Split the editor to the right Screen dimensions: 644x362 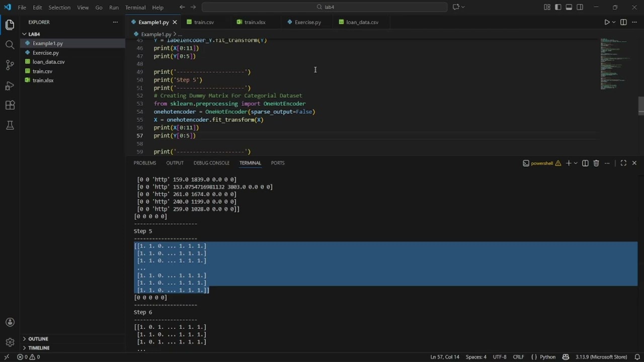coord(623,22)
